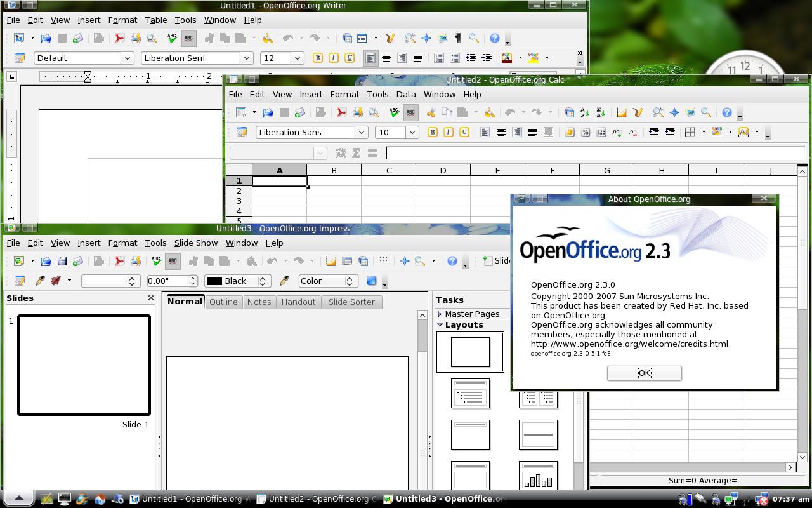812x508 pixels.
Task: Click the Save icon in Impress toolbar
Action: pos(62,261)
